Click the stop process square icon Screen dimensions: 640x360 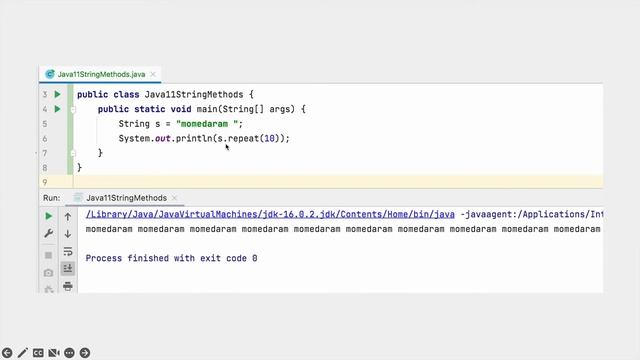click(48, 255)
